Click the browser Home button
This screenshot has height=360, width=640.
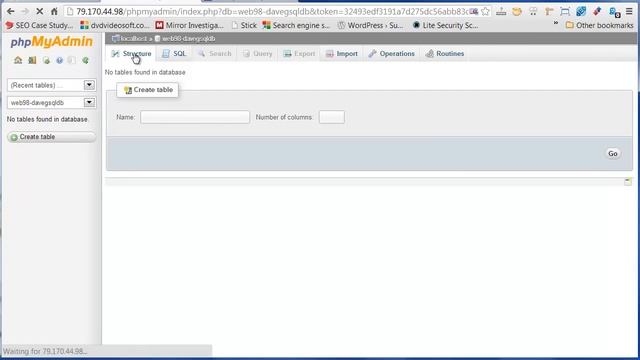(54, 11)
